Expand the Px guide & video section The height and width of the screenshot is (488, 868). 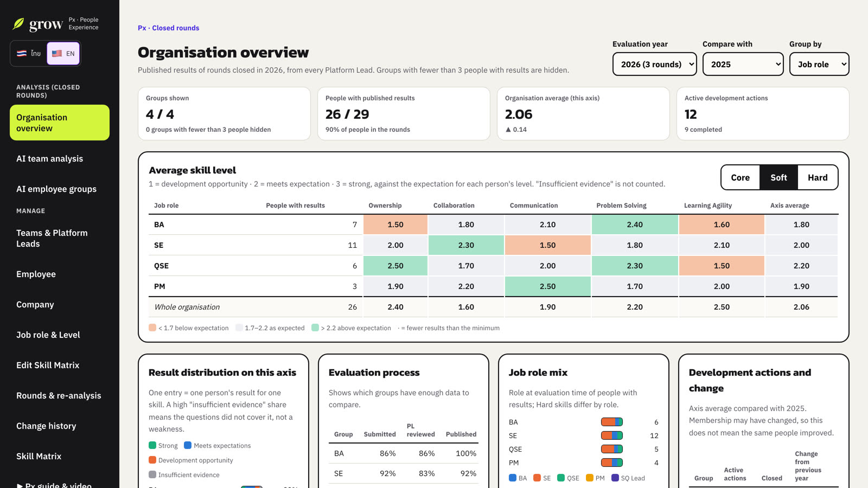[54, 485]
